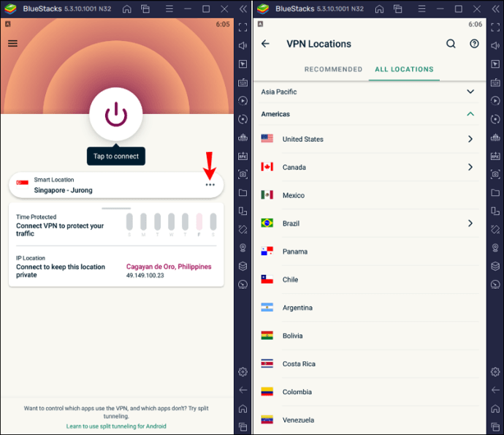Click home icon in left BlueStacks title bar

(x=126, y=9)
